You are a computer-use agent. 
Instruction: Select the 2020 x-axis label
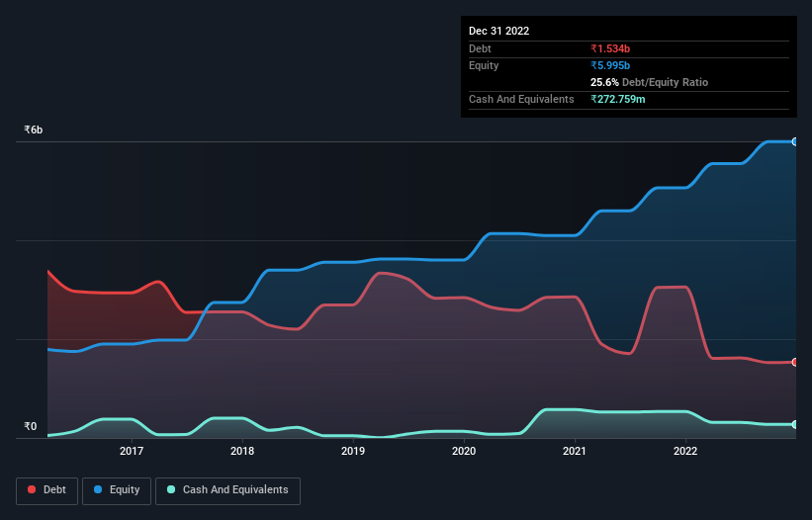coord(464,451)
